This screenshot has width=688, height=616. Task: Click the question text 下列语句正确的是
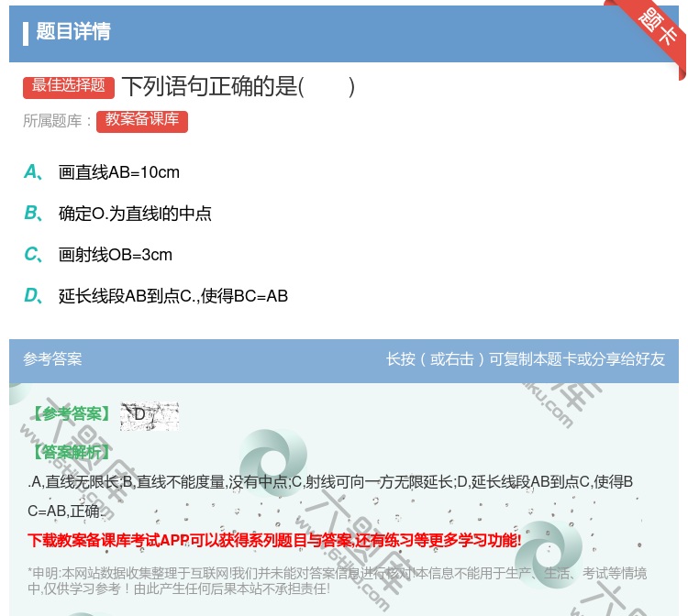coord(239,86)
